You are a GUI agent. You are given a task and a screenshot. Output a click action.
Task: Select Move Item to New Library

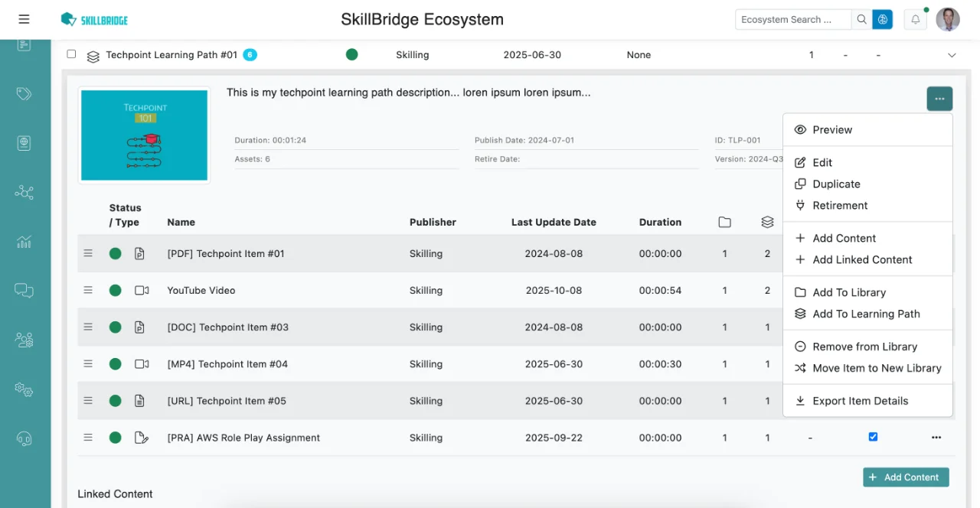877,368
